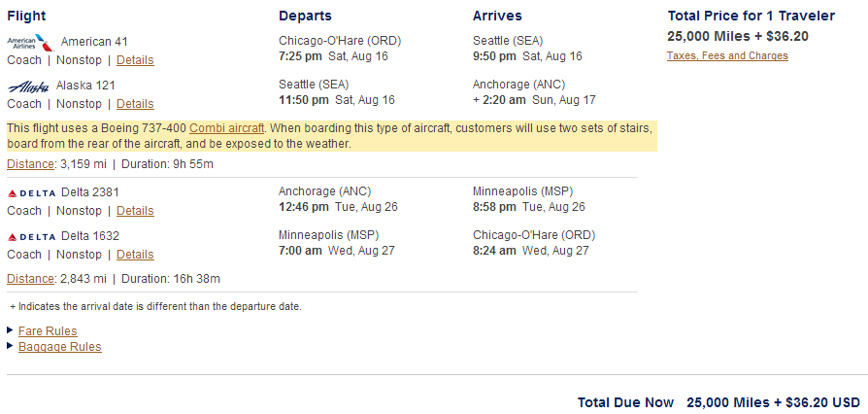View Details for Delta 2381
This screenshot has height=414, width=868.
pos(135,211)
